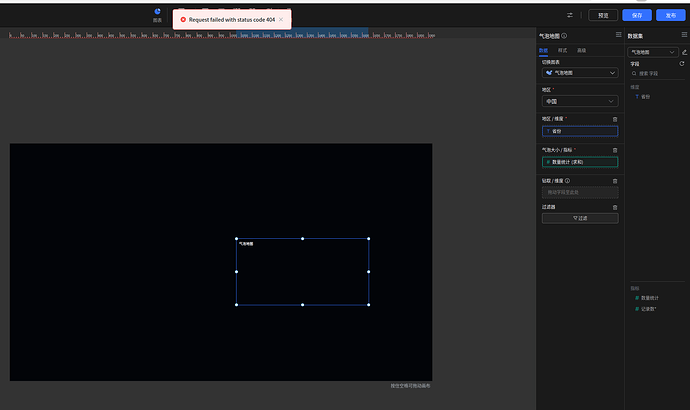
Task: Delete the 地区/维度 field with trash icon
Action: coord(614,119)
